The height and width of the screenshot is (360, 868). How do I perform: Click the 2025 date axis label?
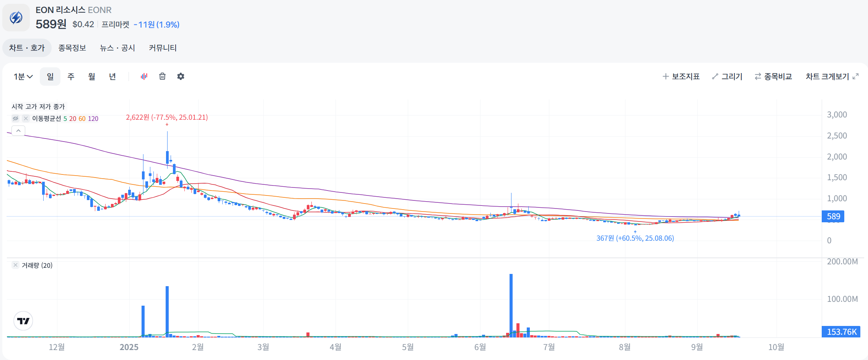tap(129, 347)
